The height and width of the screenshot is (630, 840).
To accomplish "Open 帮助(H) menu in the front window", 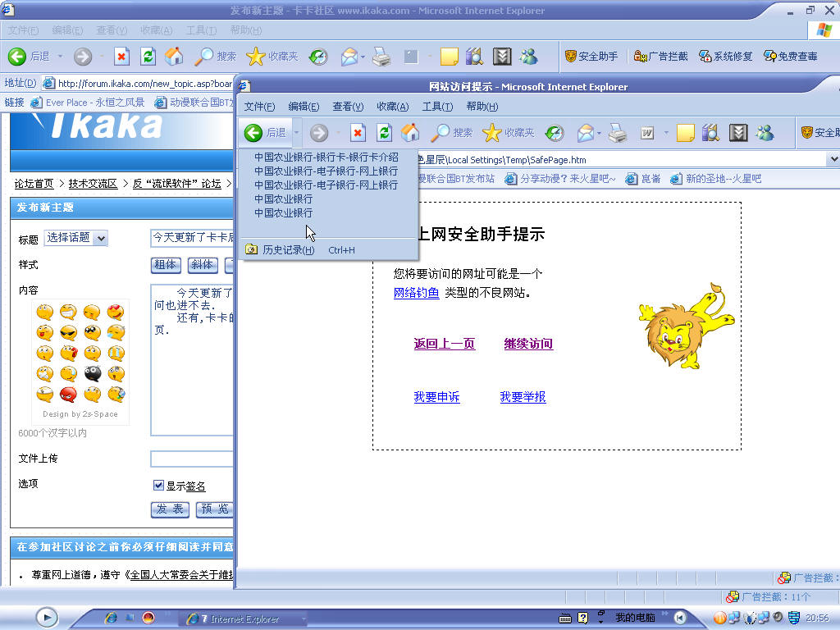I will pos(482,107).
